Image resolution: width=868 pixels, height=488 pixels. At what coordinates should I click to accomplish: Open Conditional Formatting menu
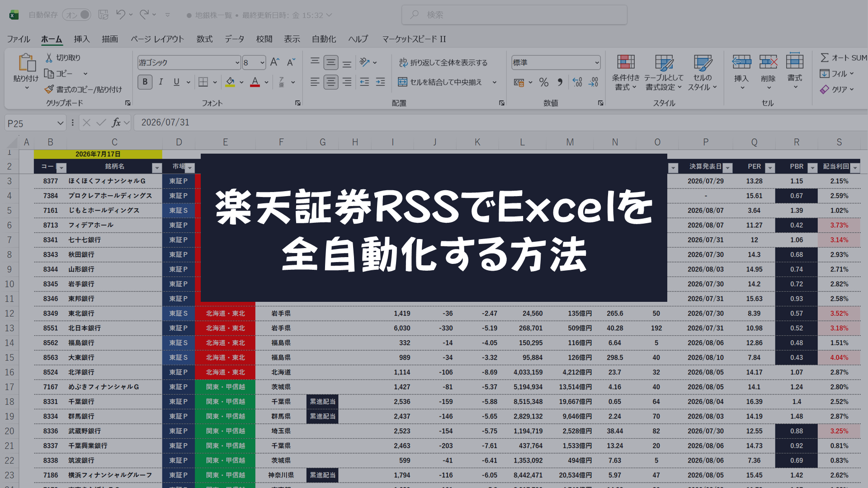[x=626, y=72]
